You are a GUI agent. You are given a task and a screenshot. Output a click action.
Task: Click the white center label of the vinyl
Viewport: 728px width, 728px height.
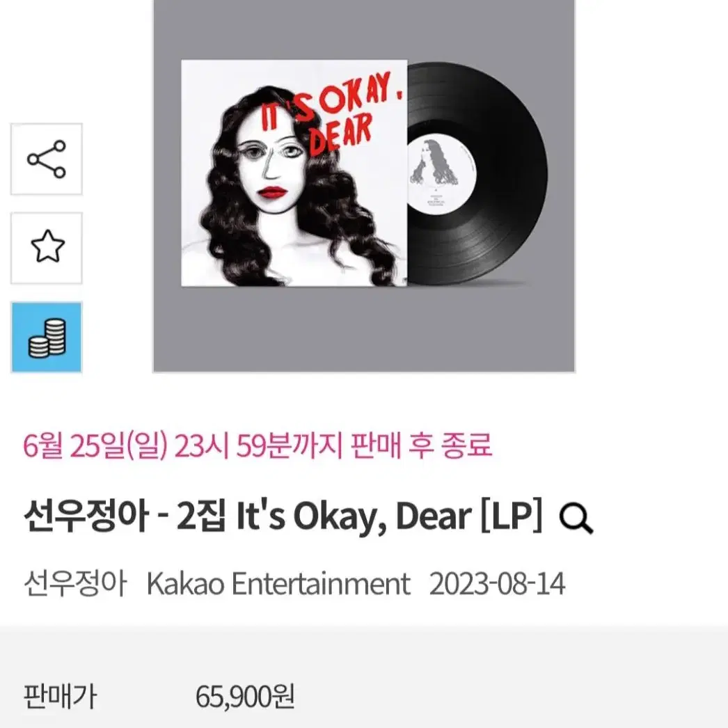click(441, 174)
